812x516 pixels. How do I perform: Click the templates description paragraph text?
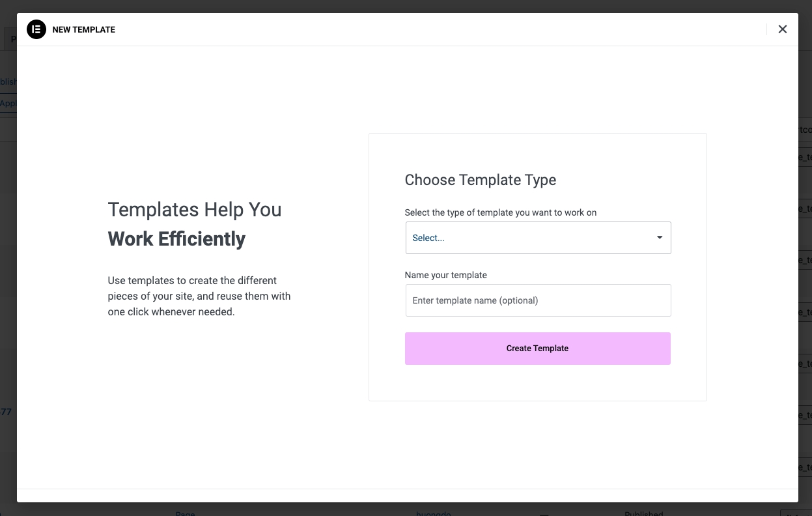(x=199, y=296)
